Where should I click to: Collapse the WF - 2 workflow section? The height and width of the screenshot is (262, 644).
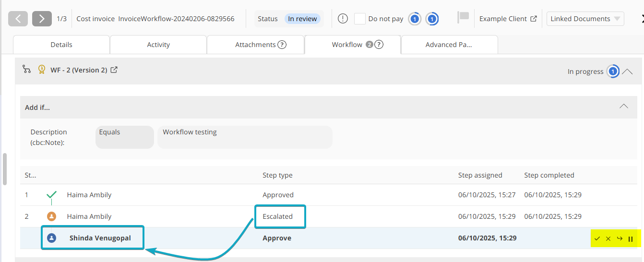[x=627, y=71]
